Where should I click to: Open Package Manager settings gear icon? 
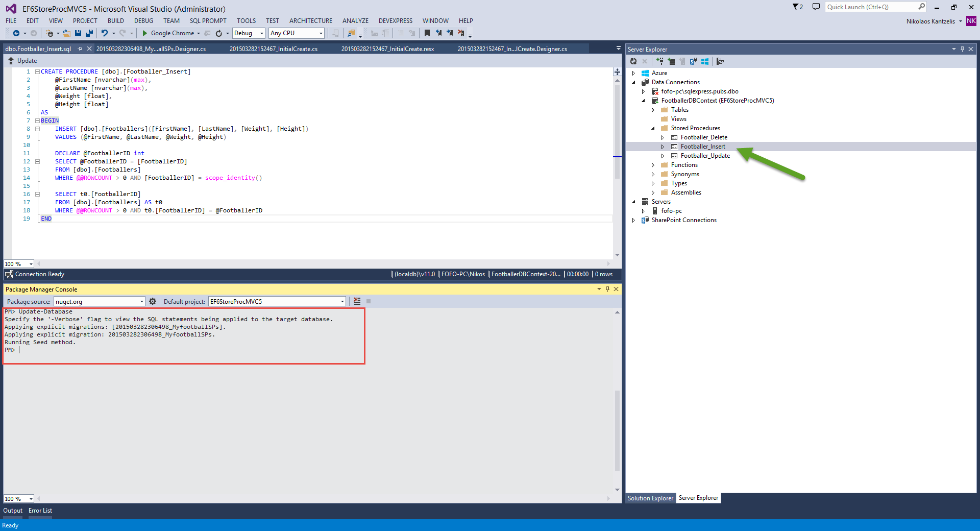(153, 301)
